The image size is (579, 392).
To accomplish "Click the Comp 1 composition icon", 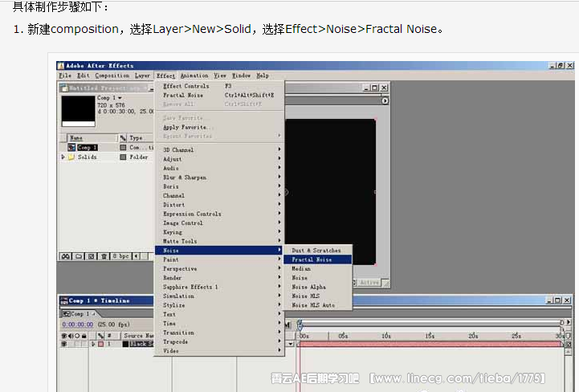I will click(x=71, y=148).
